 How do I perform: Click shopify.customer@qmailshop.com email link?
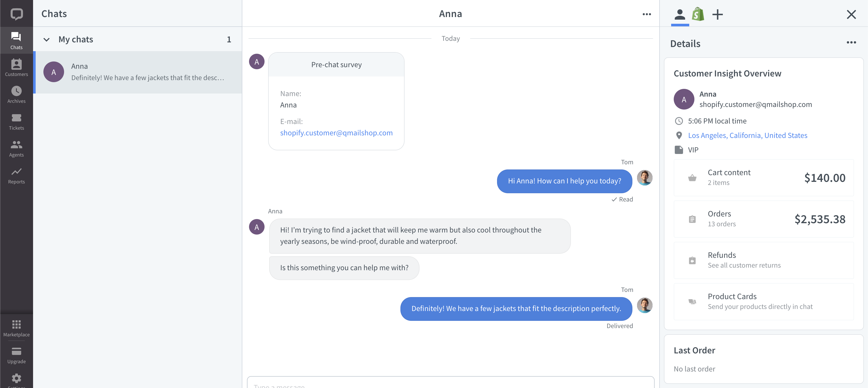[x=337, y=133]
